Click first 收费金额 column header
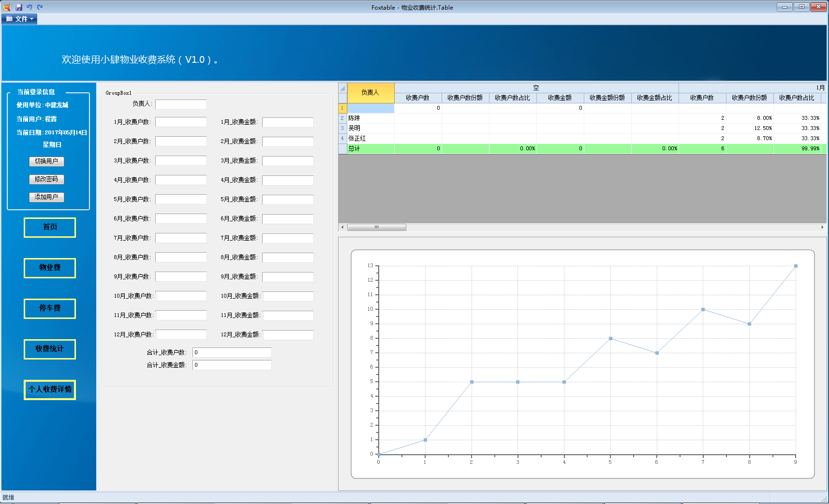 560,98
